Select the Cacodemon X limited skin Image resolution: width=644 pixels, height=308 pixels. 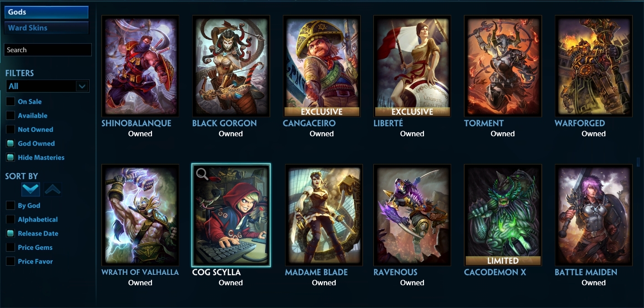point(503,215)
